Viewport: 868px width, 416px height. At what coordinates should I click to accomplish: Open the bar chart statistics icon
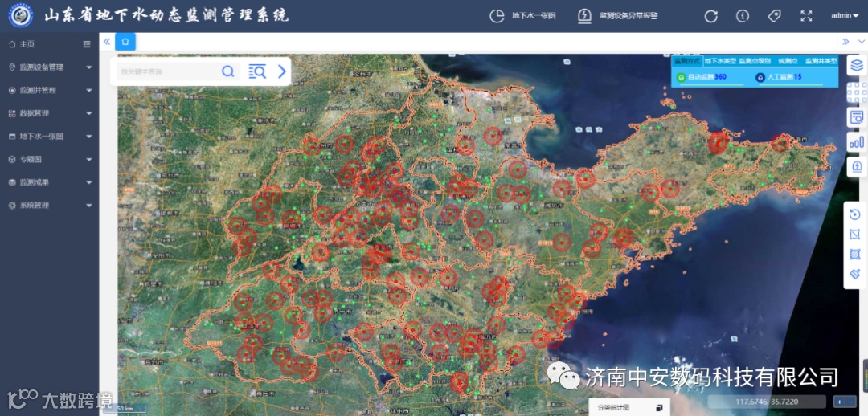click(x=857, y=142)
